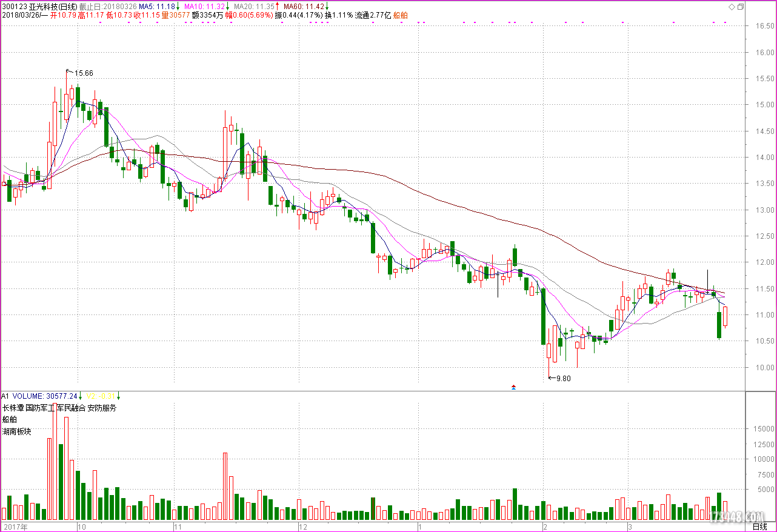
Task: Click the stock title 300123 亚光科技(日线)
Action: coord(39,6)
